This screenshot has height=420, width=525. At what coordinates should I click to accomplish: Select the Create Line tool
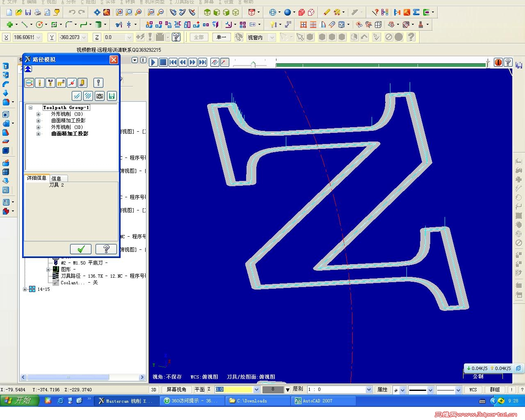pyautogui.click(x=24, y=25)
